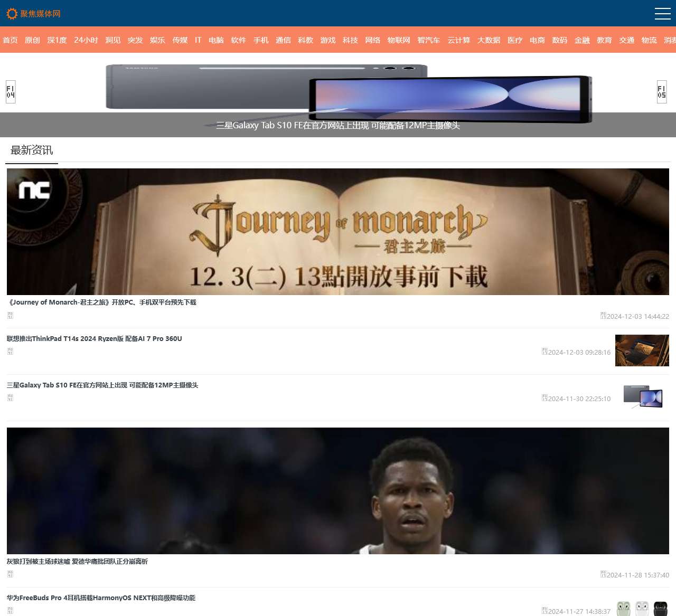Select 游戏 category

click(328, 40)
